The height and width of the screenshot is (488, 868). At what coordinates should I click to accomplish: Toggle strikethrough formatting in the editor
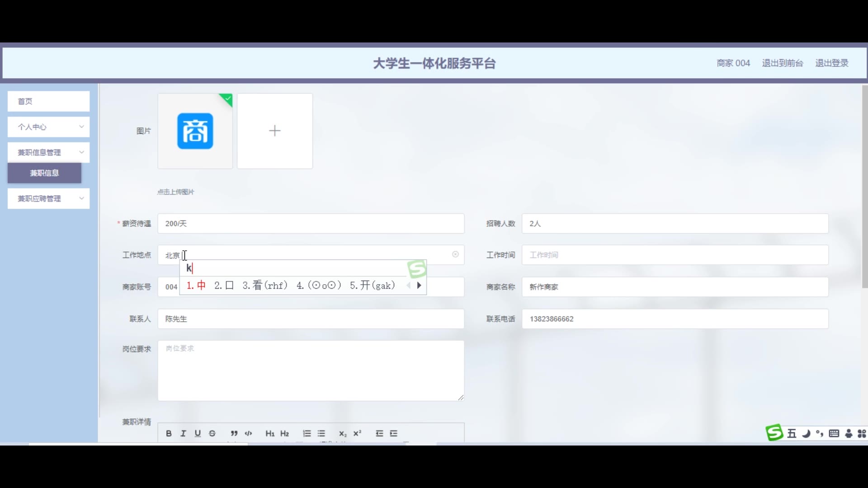pos(212,433)
